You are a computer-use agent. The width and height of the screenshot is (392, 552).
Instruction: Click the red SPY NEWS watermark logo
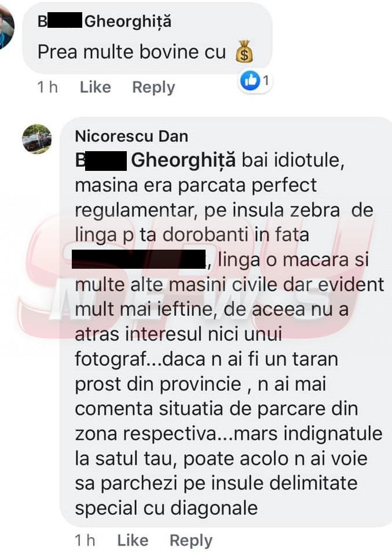(197, 278)
